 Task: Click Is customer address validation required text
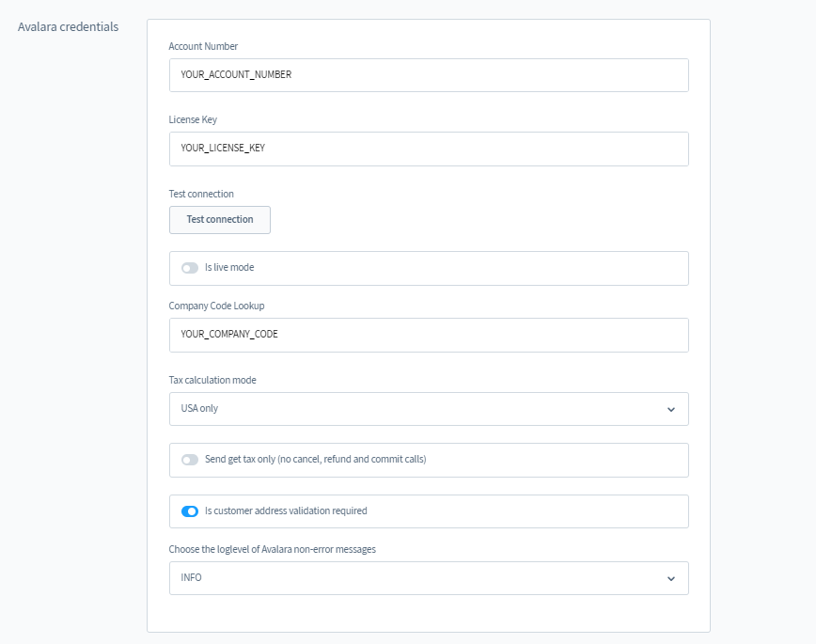(x=286, y=510)
